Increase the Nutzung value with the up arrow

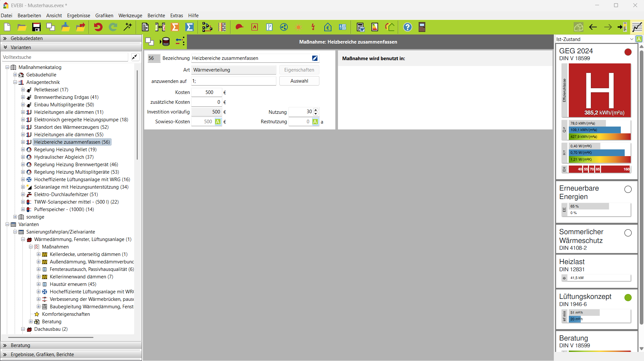point(315,110)
